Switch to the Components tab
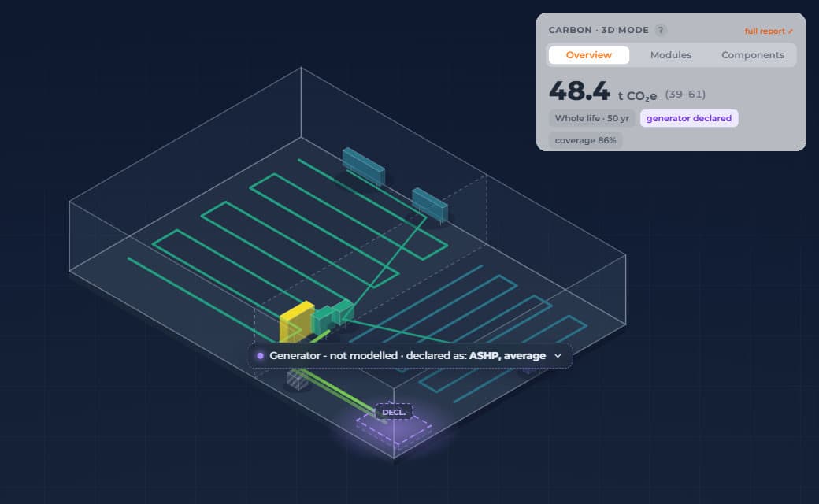 coord(753,55)
